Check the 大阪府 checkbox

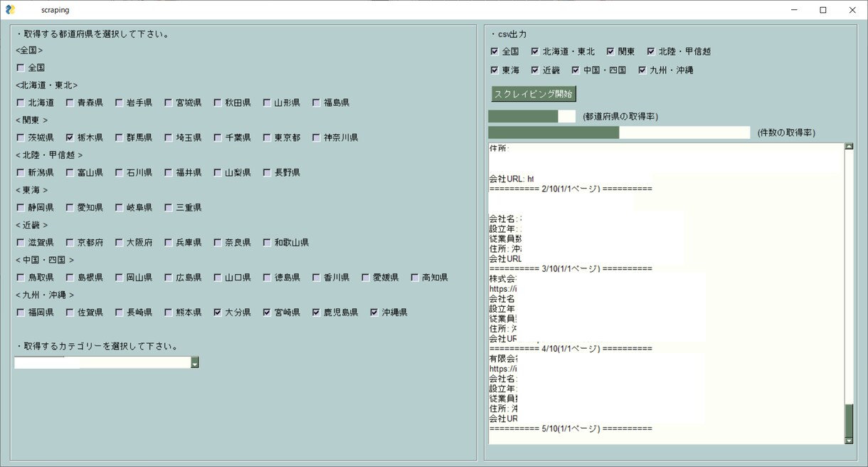(119, 242)
